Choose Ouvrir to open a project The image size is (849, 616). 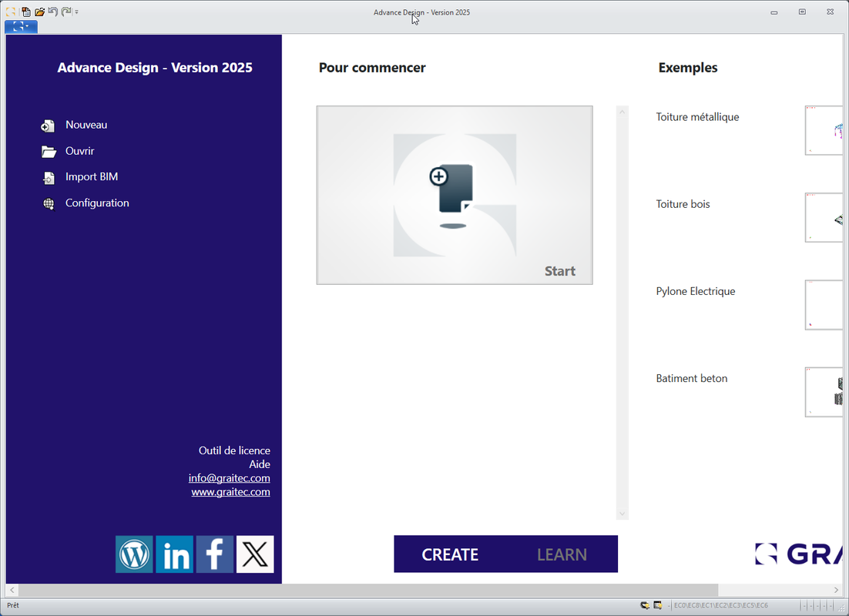click(x=79, y=151)
